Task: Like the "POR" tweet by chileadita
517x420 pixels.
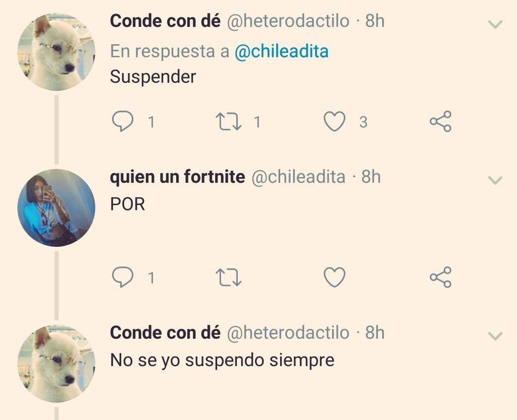Action: point(335,277)
